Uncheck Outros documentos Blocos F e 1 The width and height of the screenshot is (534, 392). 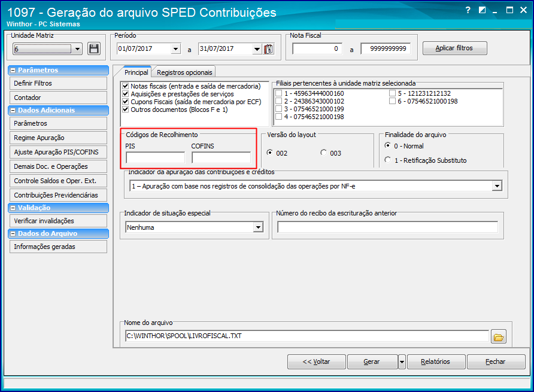coord(125,110)
